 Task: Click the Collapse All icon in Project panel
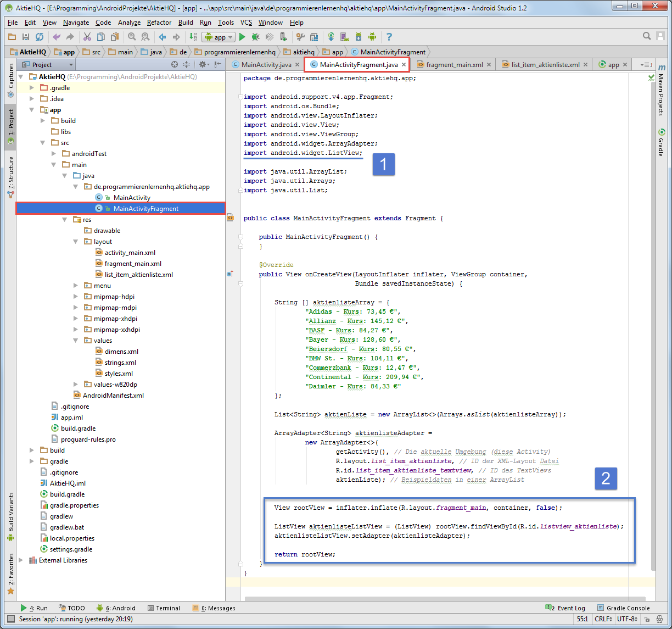pos(187,64)
